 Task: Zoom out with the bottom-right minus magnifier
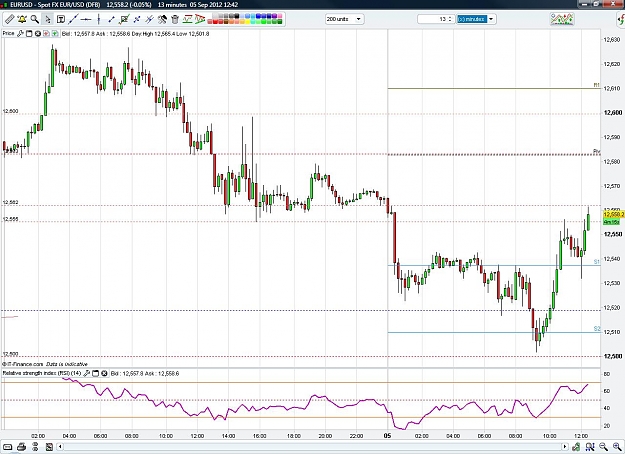[x=603, y=446]
